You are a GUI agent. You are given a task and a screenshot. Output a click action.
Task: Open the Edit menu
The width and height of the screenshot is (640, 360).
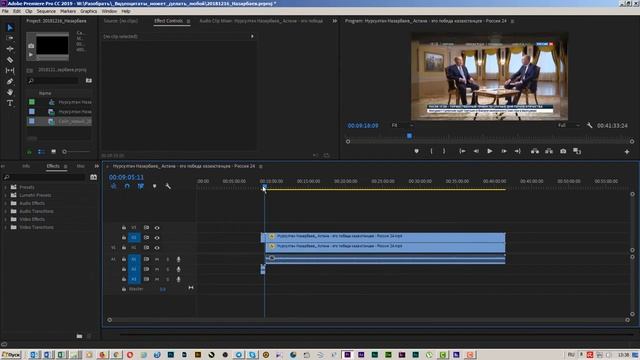coord(17,11)
